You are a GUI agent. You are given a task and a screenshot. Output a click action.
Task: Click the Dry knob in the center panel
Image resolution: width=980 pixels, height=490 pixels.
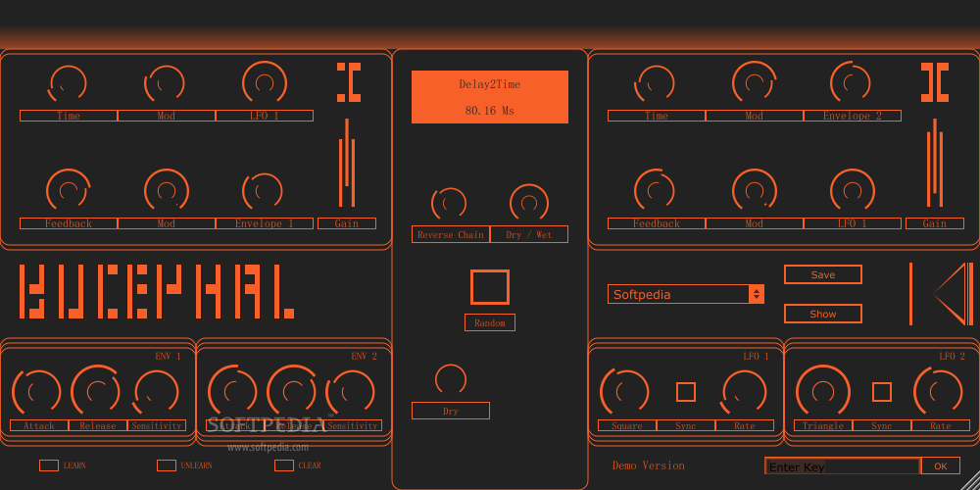pos(451,379)
